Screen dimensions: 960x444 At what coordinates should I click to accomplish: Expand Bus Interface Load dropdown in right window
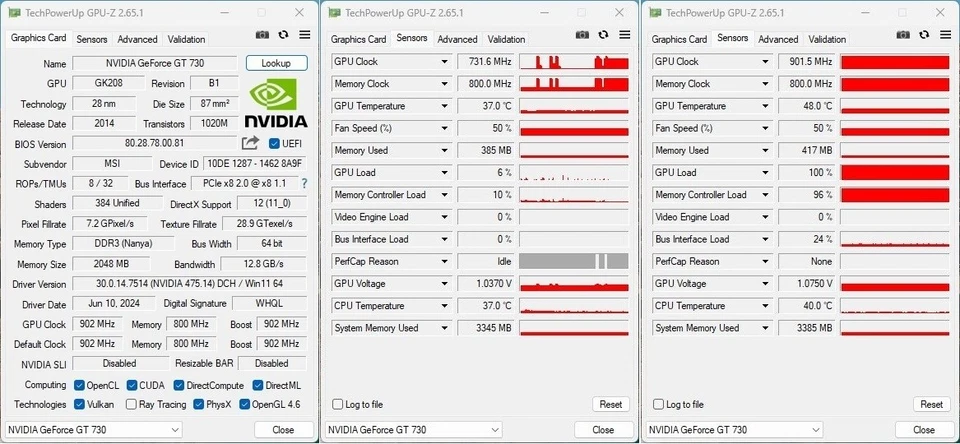[765, 239]
